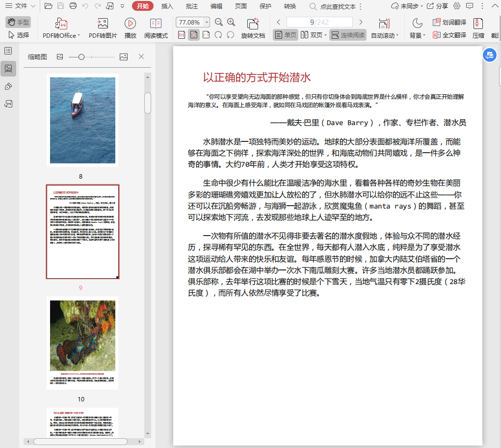Screen dimensions: 501x448
Task: Select page 8 boat thumbnail
Action: (x=82, y=120)
